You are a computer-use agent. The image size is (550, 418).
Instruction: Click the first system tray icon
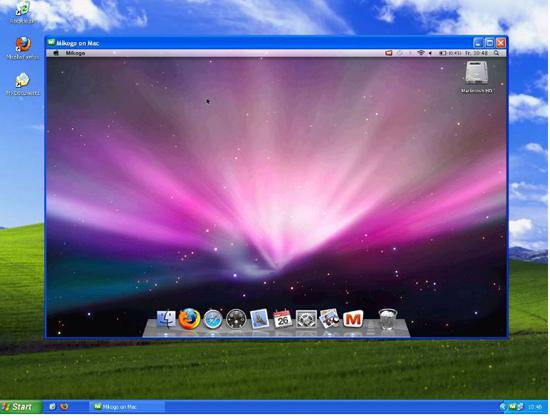pyautogui.click(x=503, y=407)
